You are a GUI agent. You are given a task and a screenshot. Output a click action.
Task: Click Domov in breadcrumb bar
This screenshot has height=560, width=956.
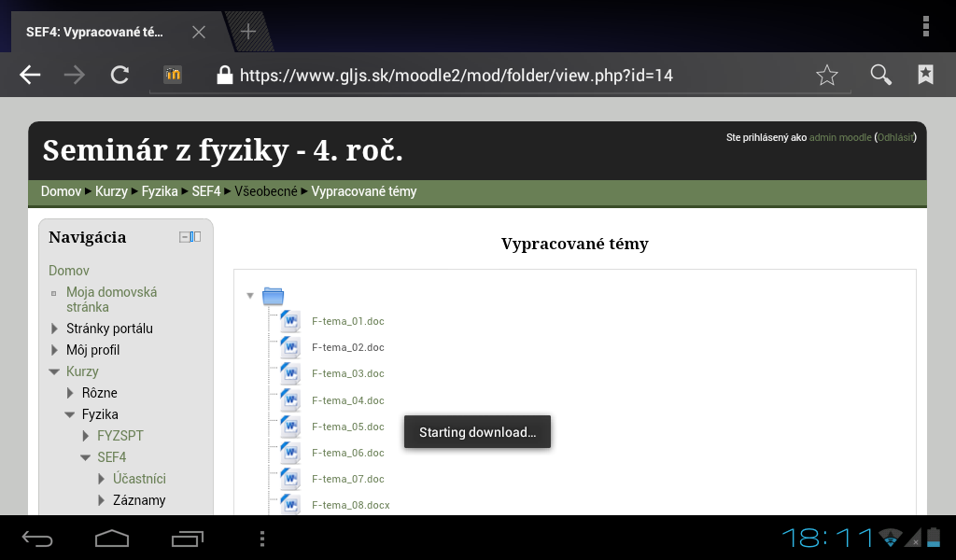(61, 191)
